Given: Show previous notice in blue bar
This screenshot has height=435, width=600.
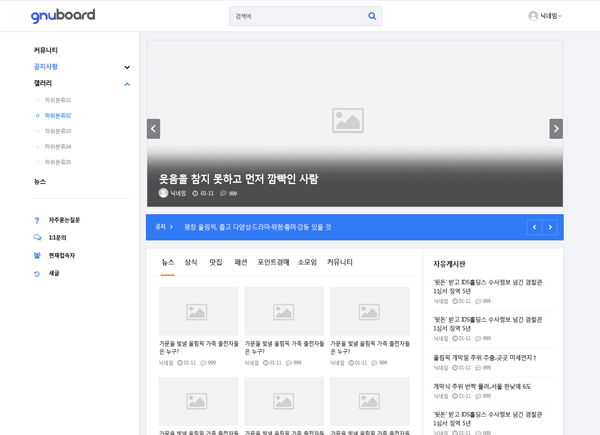Looking at the screenshot, I should (x=534, y=227).
